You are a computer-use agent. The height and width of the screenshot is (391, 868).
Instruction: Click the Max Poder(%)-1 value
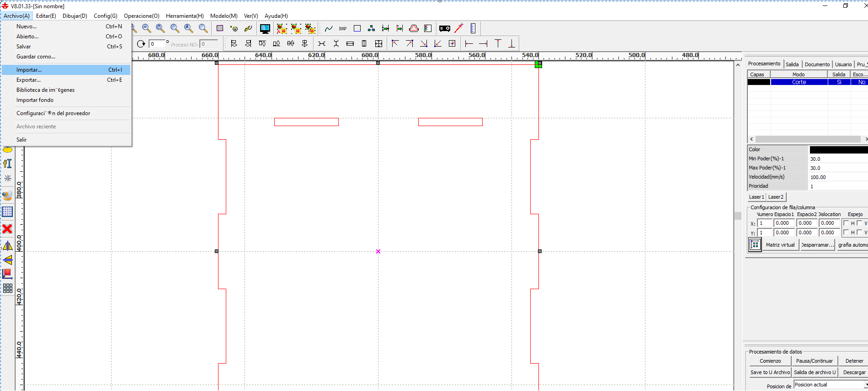(x=839, y=168)
